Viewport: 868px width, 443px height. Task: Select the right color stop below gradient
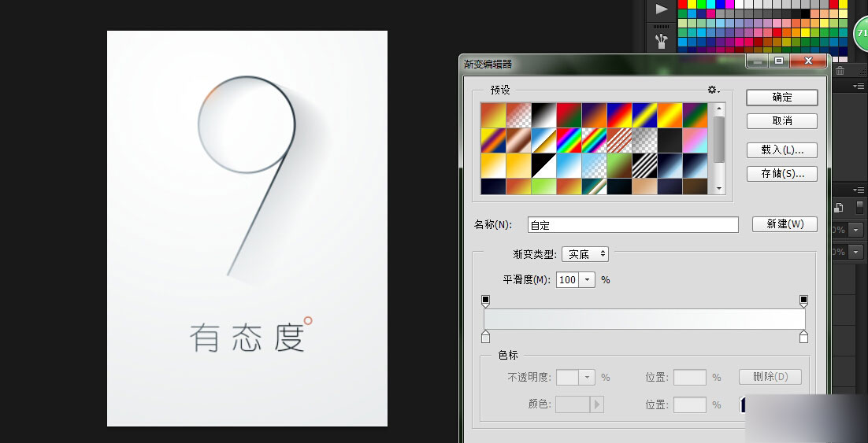coord(803,336)
